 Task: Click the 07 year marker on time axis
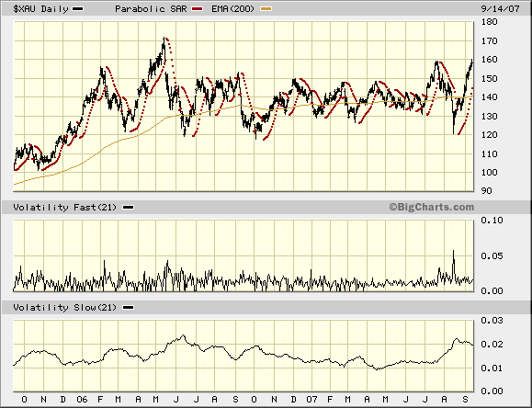pos(311,399)
